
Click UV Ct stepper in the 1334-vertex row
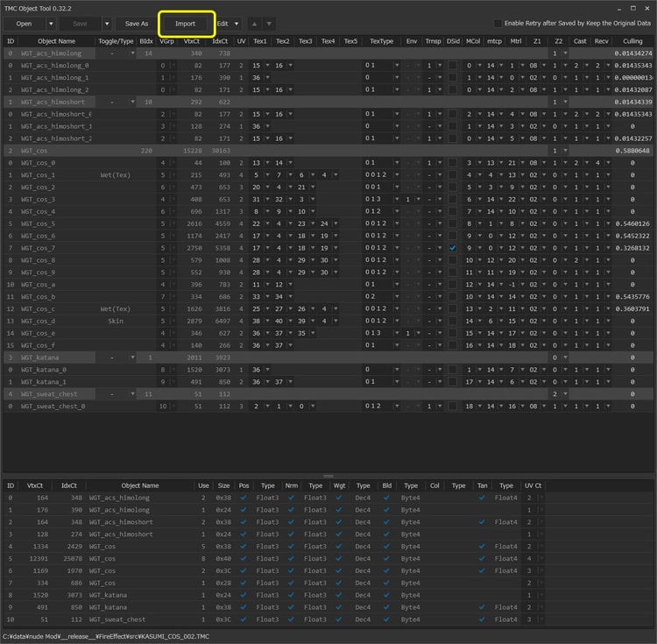pos(540,547)
